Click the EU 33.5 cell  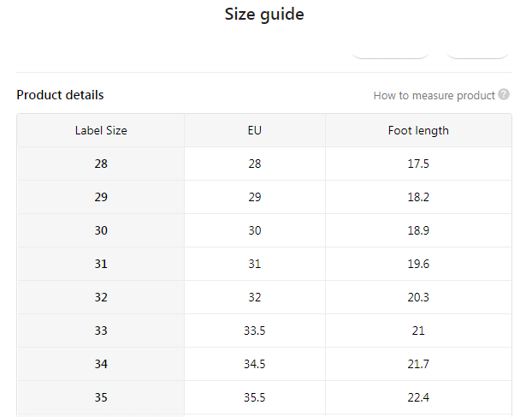255,331
